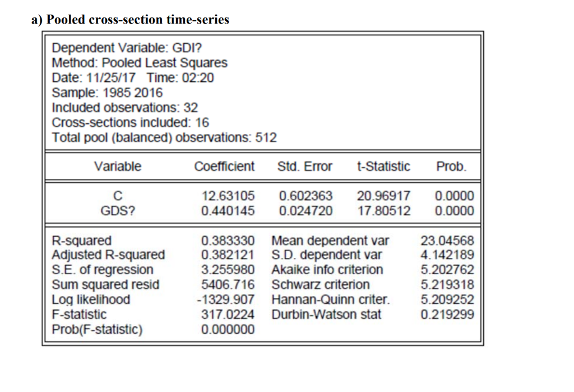This screenshot has height=392, width=574.
Task: Click the "Total pool (balanced) observations" line
Action: coord(164,137)
